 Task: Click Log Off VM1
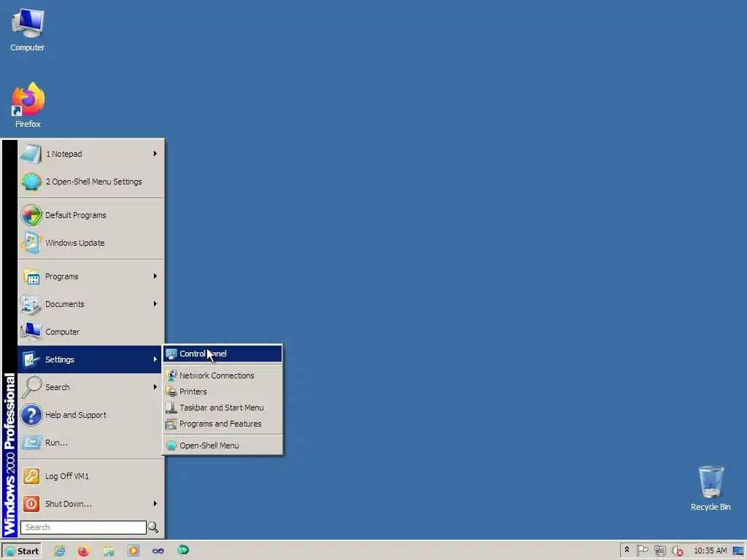(90, 476)
